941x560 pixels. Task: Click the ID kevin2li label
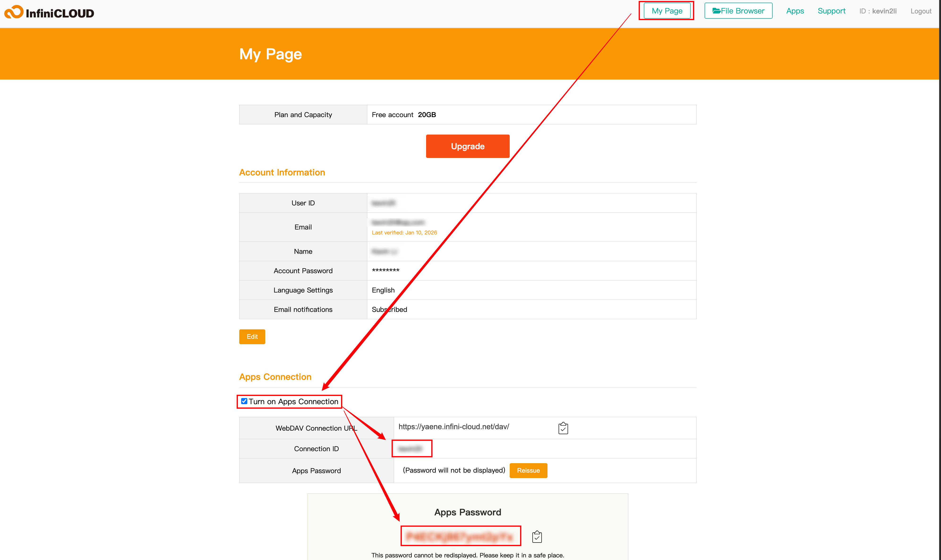click(878, 11)
